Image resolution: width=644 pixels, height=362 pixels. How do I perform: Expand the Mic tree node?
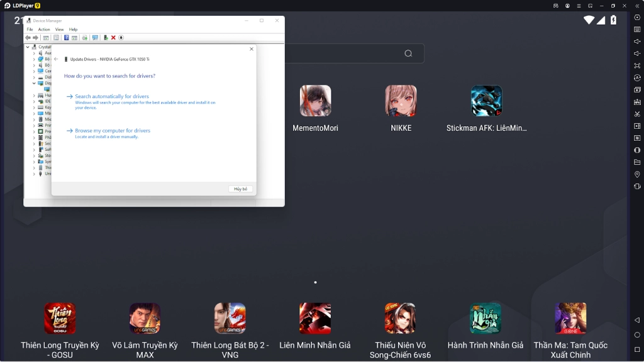pyautogui.click(x=34, y=119)
